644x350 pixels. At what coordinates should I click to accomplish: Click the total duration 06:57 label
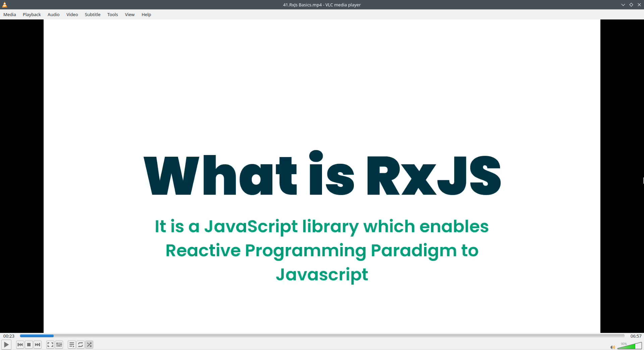(636, 336)
